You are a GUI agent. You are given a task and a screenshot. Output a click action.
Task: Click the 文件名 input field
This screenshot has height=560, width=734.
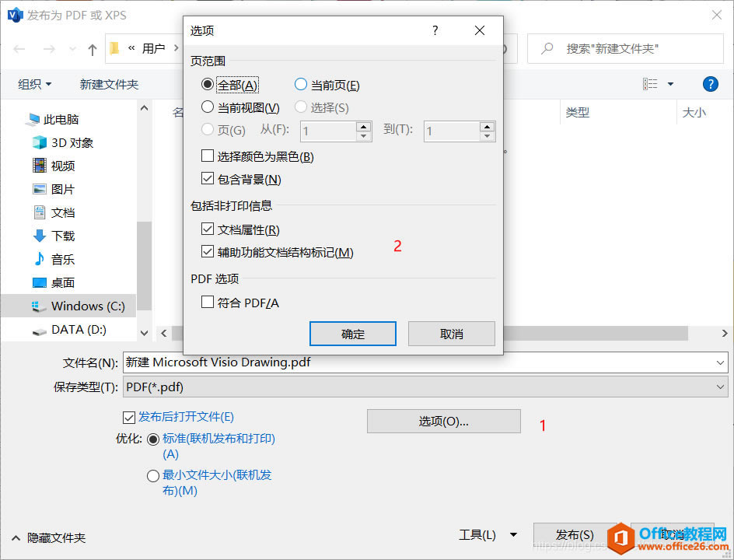(425, 362)
